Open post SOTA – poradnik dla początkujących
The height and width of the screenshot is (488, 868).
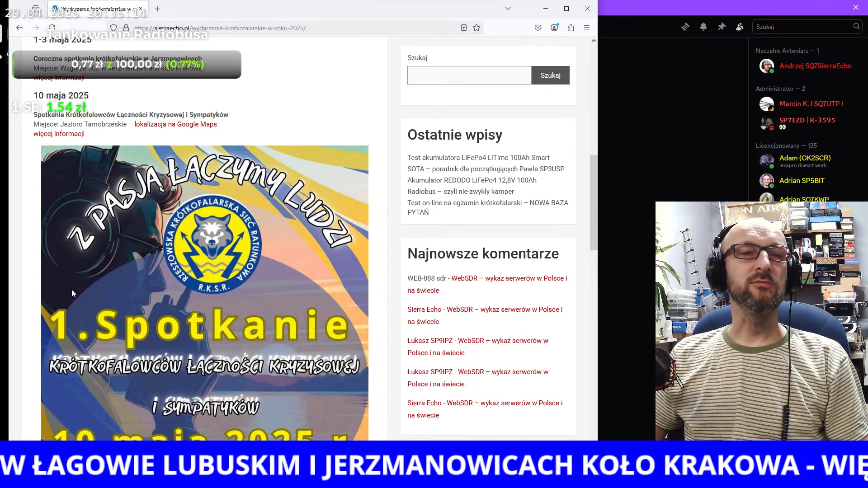point(486,169)
